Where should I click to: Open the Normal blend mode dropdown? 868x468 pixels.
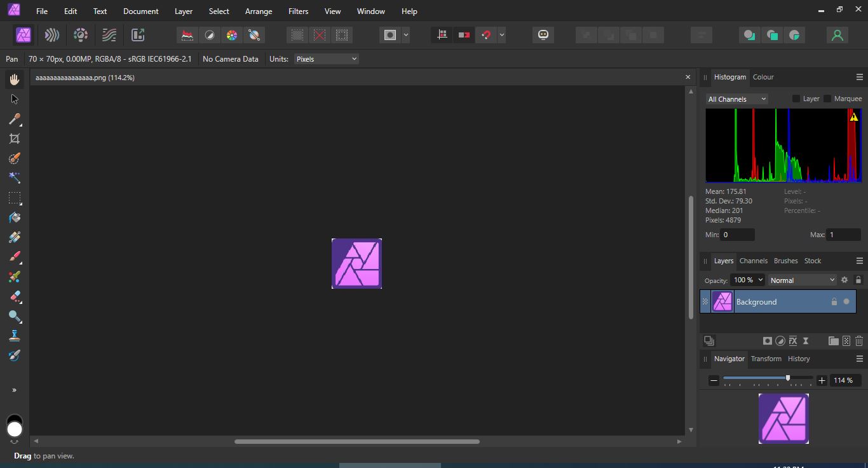pyautogui.click(x=803, y=280)
